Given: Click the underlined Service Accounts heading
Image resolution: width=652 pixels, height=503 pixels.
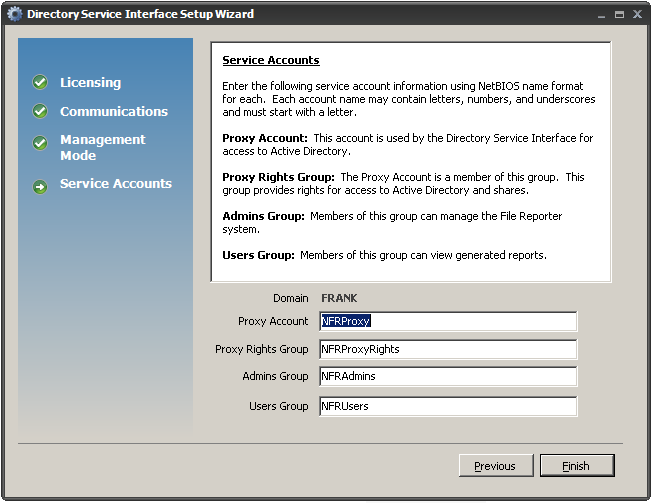Looking at the screenshot, I should (x=270, y=61).
